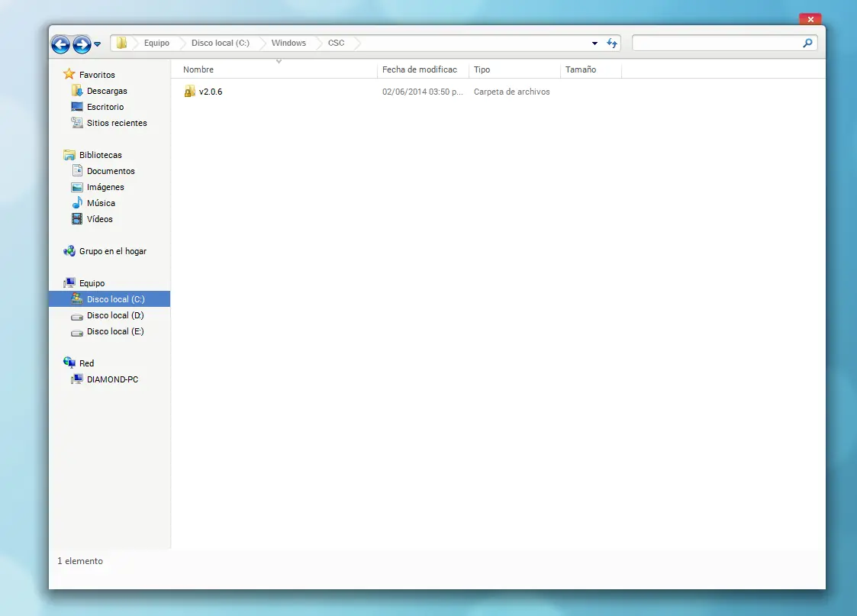857x616 pixels.
Task: Click the Grupo en el hogar icon
Action: (69, 251)
